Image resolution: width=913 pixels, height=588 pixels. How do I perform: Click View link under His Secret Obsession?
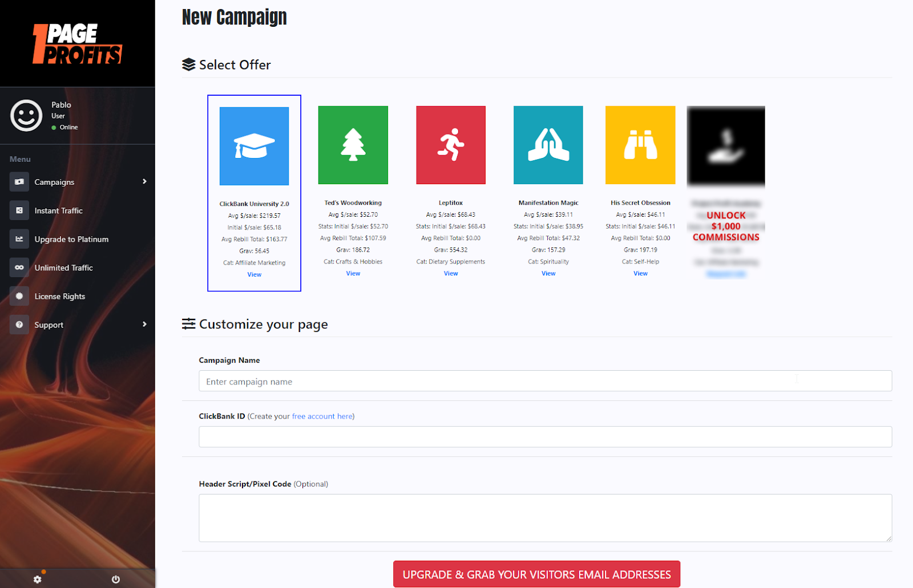[x=640, y=273]
